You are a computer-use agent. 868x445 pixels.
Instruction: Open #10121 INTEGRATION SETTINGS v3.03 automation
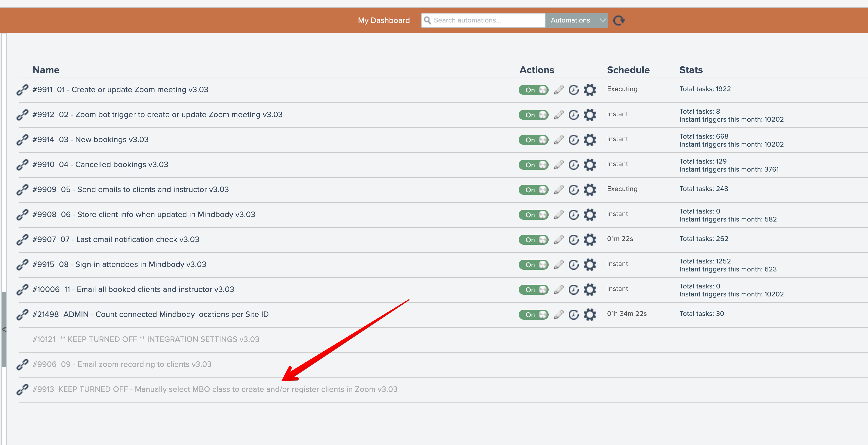[x=146, y=340]
